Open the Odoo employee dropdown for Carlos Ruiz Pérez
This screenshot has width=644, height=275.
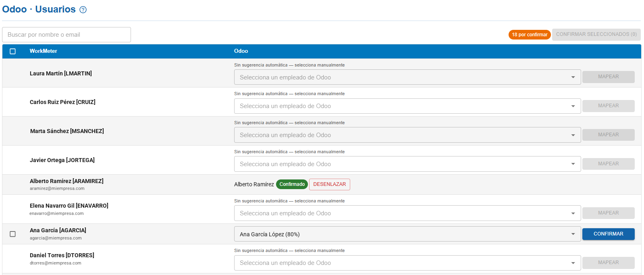[x=407, y=106]
